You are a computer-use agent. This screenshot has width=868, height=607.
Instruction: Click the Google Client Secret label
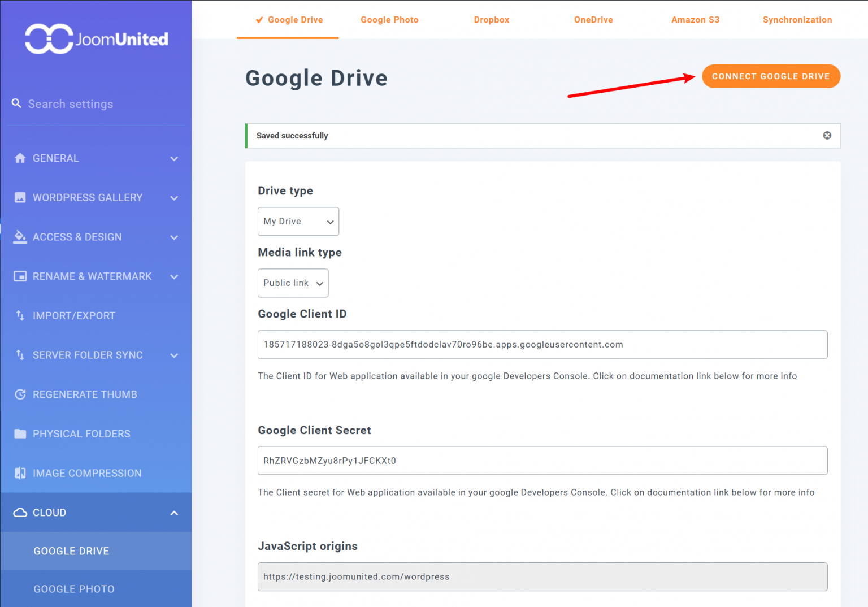[314, 431]
